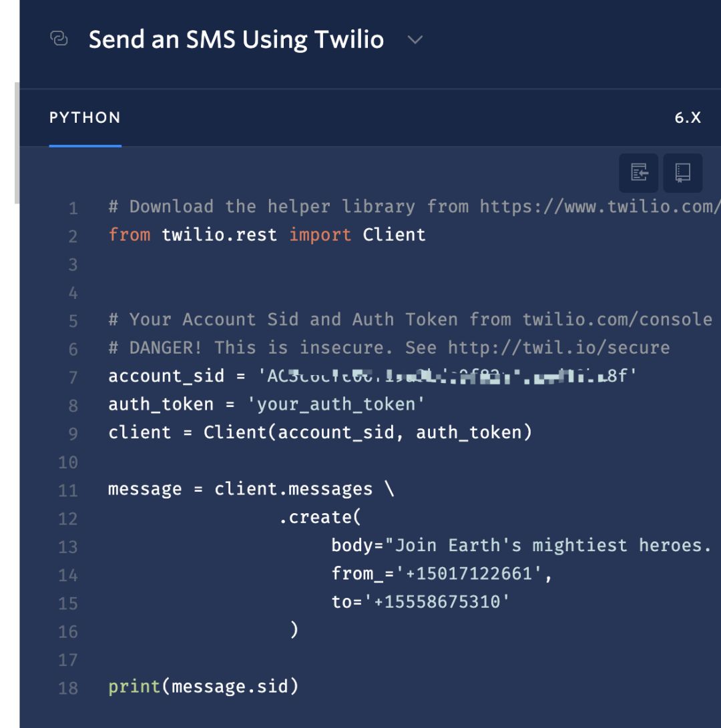
Task: Click the 'your_auth_token' string
Action: [x=335, y=404]
